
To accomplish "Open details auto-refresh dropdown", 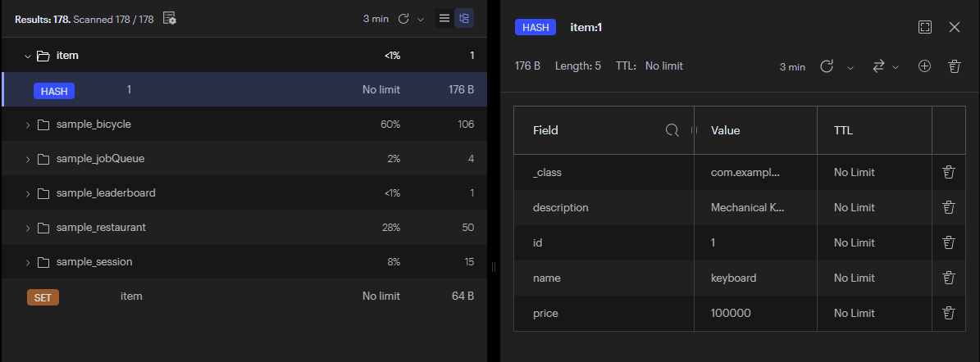I will point(850,67).
